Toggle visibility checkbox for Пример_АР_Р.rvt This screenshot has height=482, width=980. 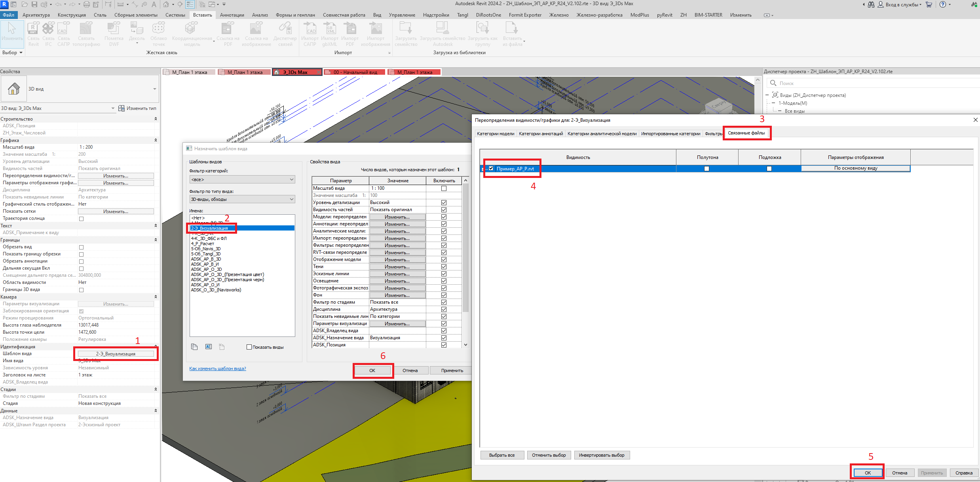pos(491,168)
